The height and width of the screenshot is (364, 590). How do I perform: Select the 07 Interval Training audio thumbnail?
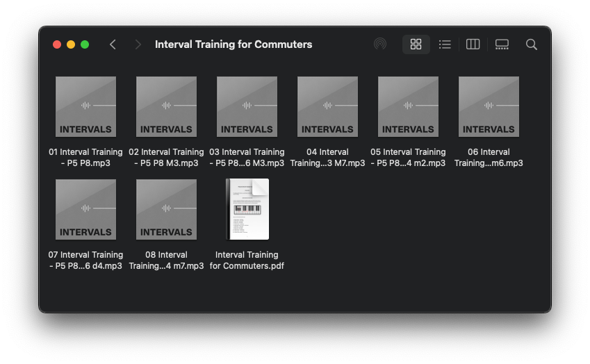click(85, 210)
